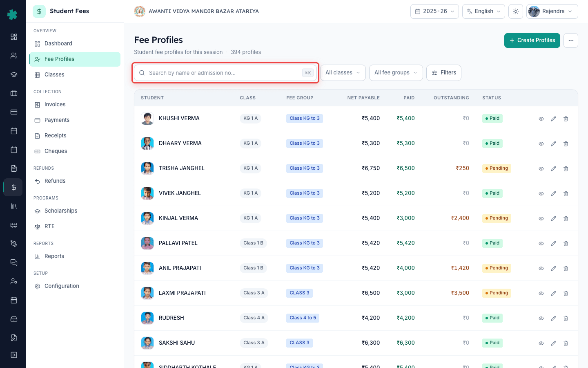Go to Dashboard in the sidebar
Image resolution: width=588 pixels, height=368 pixels.
point(75,44)
